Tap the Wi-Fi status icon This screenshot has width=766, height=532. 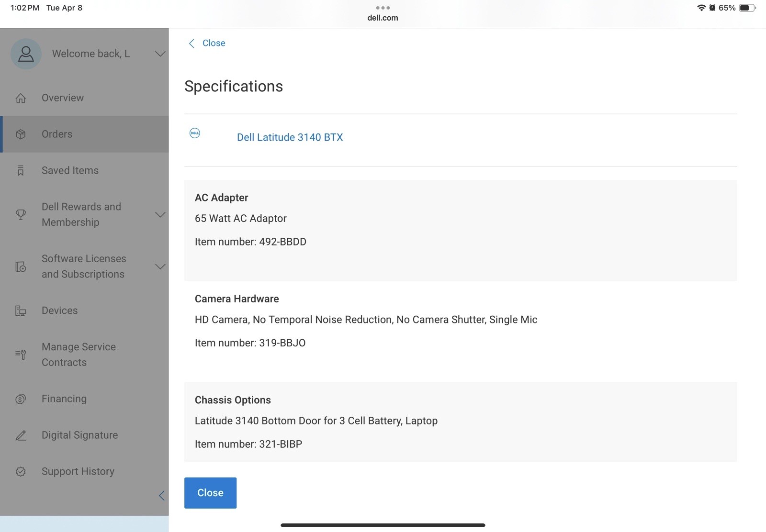(x=701, y=8)
